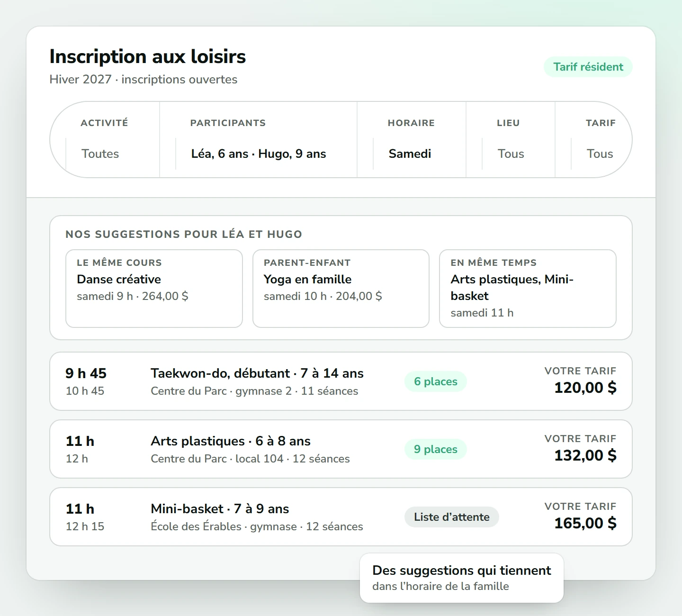682x616 pixels.
Task: Click the Liste d'attente badge for Mini-basket
Action: pyautogui.click(x=452, y=517)
